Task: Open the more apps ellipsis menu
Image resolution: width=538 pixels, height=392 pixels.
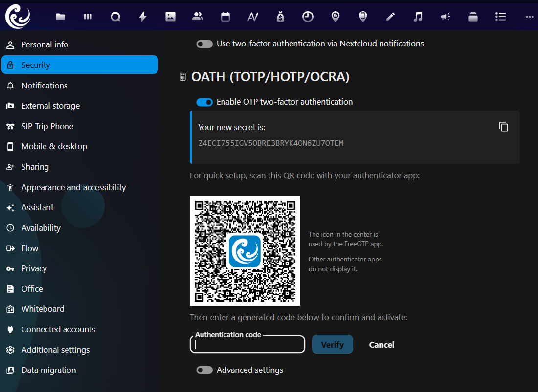Action: click(530, 17)
